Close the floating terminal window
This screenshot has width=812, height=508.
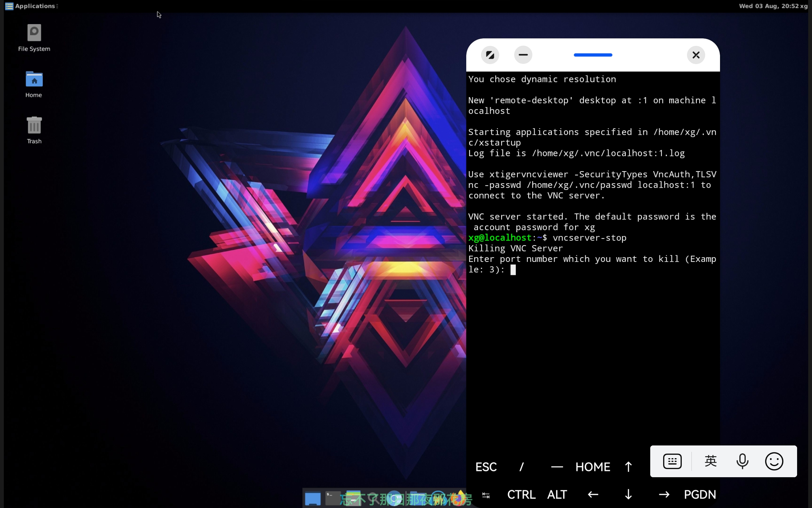click(696, 55)
